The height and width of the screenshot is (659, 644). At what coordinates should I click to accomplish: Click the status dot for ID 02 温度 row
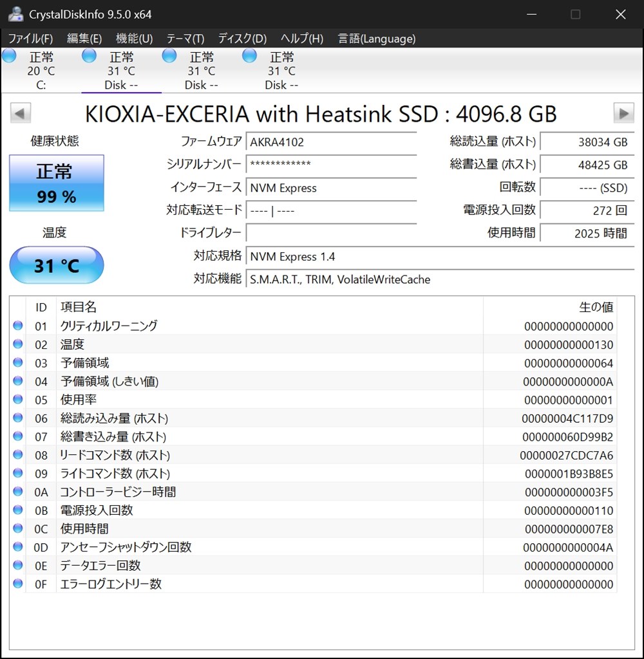tap(17, 344)
